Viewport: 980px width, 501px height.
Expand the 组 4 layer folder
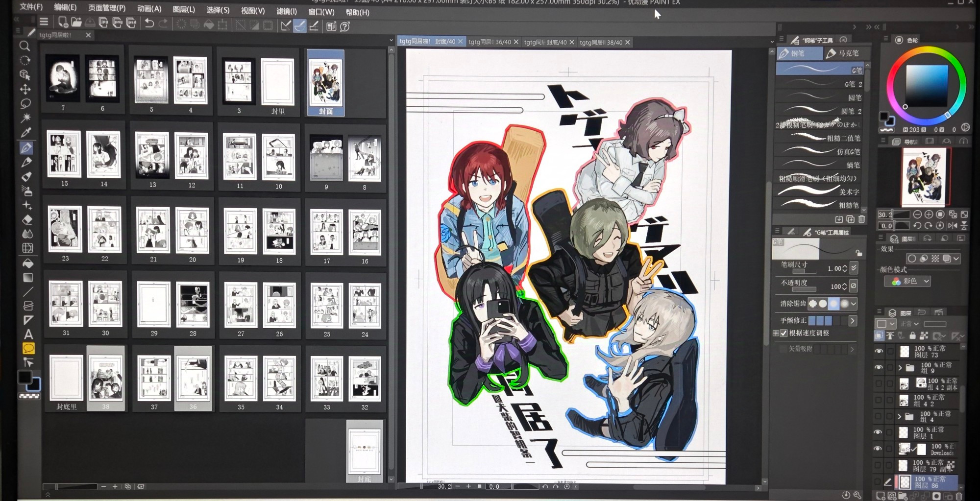(899, 416)
